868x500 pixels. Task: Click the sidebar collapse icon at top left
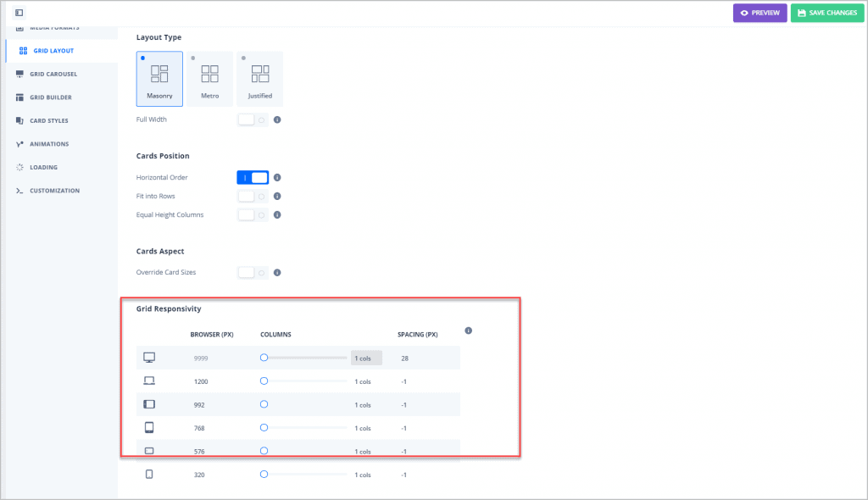tap(19, 13)
